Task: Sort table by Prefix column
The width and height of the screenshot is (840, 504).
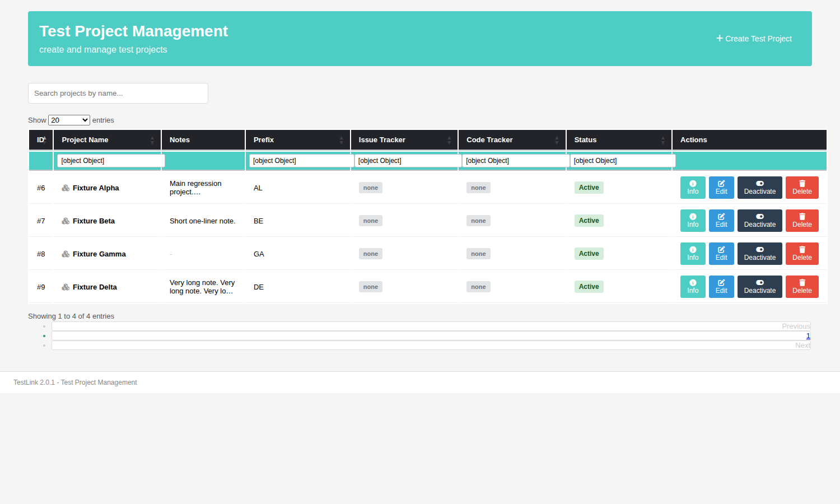Action: [x=298, y=140]
